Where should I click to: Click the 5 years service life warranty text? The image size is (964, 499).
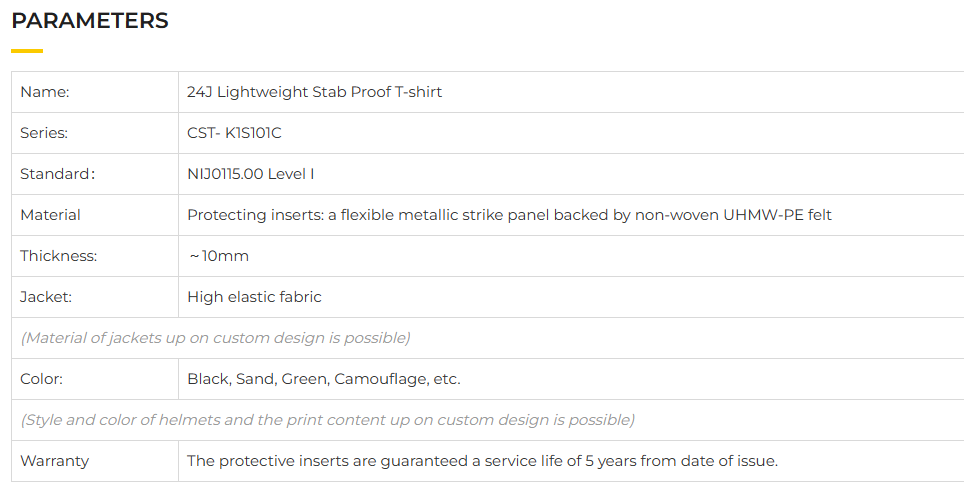(482, 461)
